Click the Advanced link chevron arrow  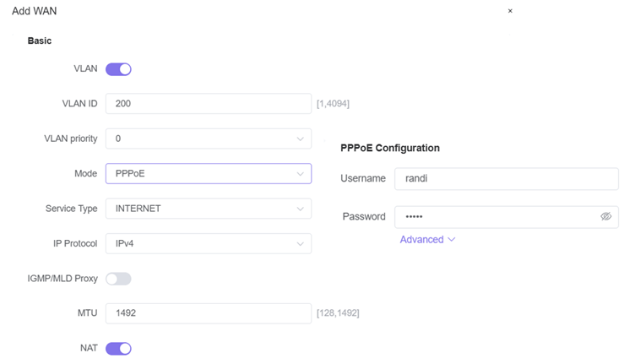click(x=451, y=240)
